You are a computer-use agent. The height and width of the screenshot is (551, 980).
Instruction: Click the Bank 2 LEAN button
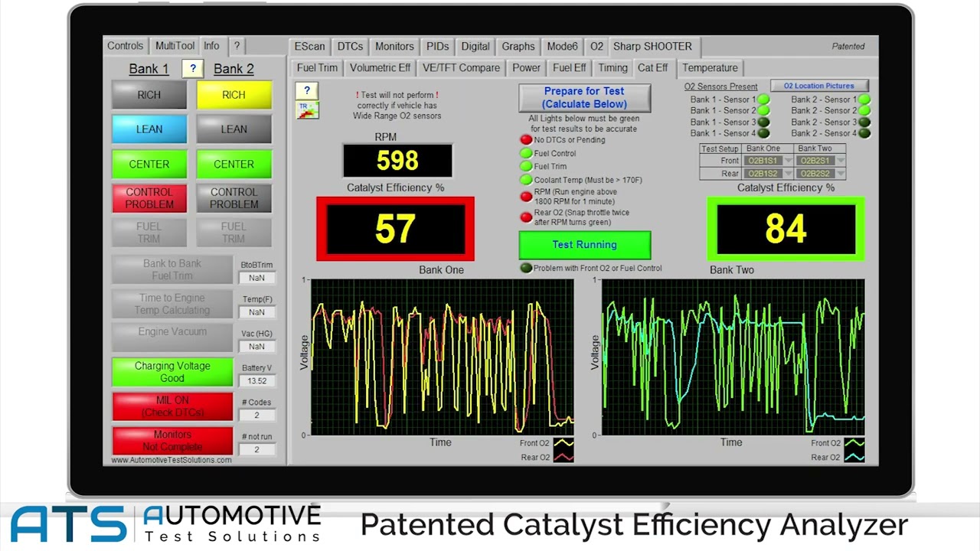coord(234,129)
